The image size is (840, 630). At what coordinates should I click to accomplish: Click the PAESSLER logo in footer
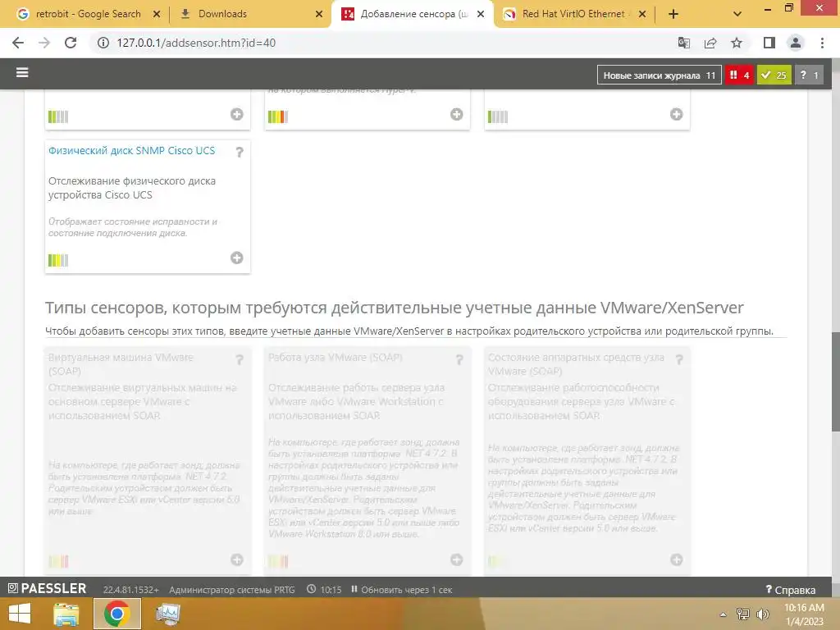(47, 589)
